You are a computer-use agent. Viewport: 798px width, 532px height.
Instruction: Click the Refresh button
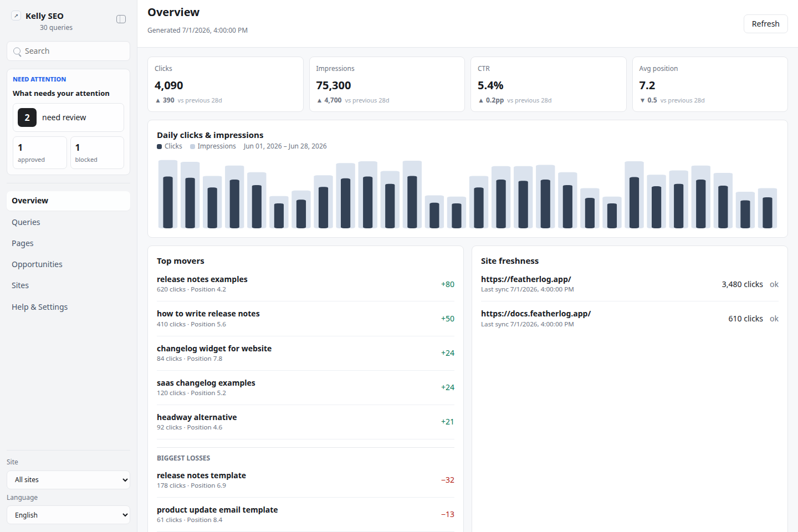(x=765, y=24)
